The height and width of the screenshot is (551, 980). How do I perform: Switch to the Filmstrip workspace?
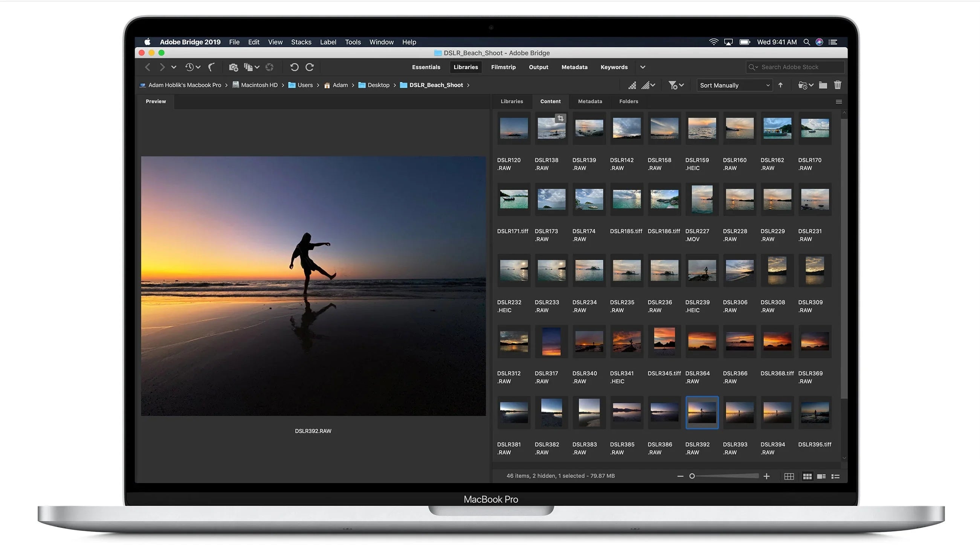503,67
